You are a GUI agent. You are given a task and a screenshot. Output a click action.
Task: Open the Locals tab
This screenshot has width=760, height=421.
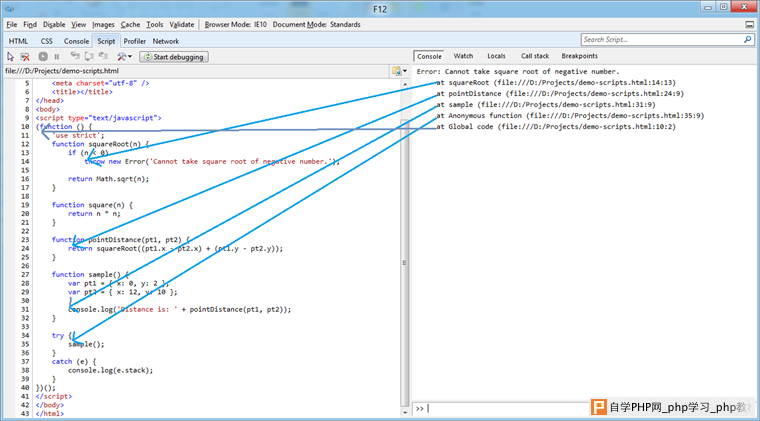pos(496,56)
